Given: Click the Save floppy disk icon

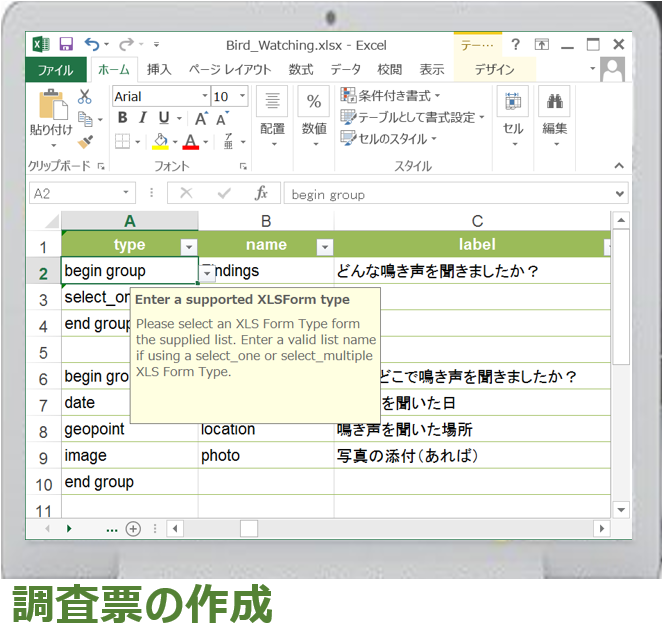Looking at the screenshot, I should pos(66,44).
